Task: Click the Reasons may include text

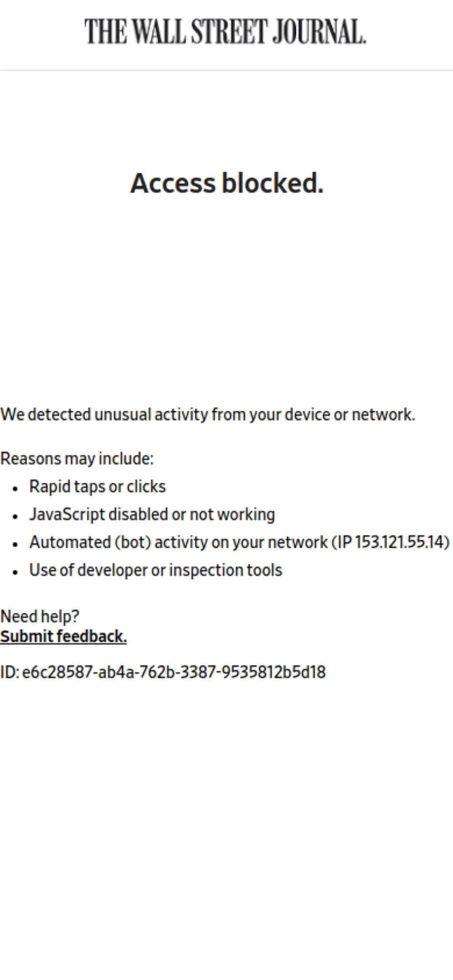Action: (x=77, y=459)
